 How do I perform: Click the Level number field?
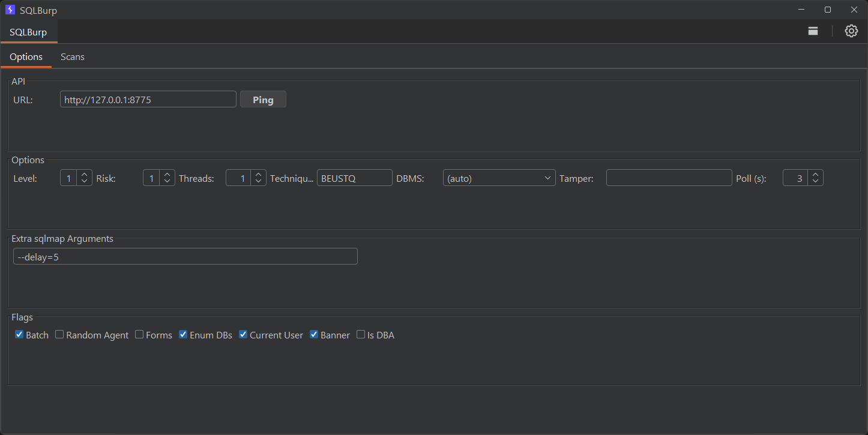[68, 178]
